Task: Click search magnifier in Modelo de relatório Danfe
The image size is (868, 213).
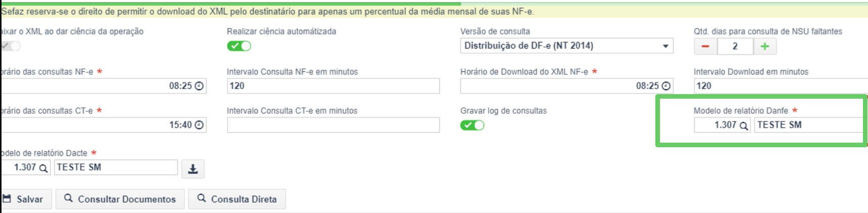Action: pyautogui.click(x=744, y=125)
